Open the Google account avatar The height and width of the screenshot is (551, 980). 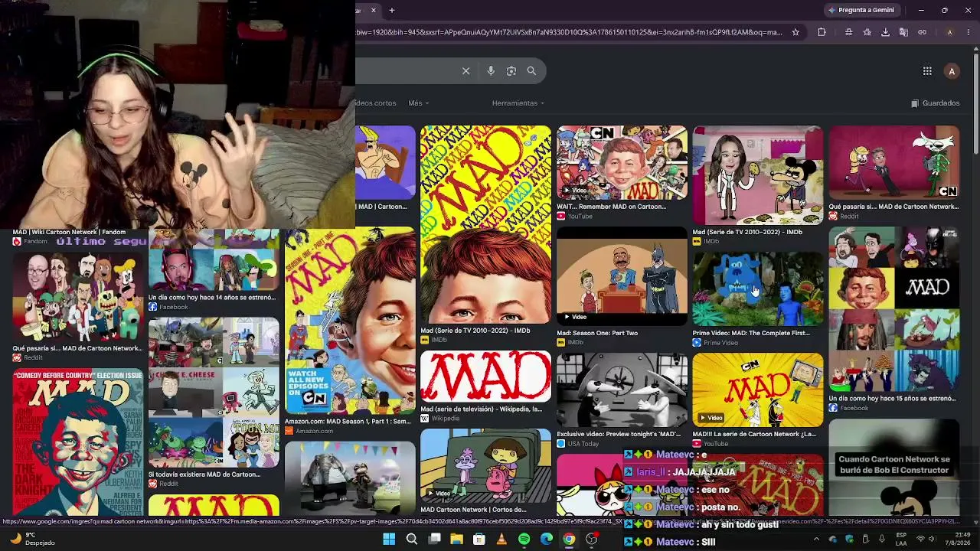(952, 71)
